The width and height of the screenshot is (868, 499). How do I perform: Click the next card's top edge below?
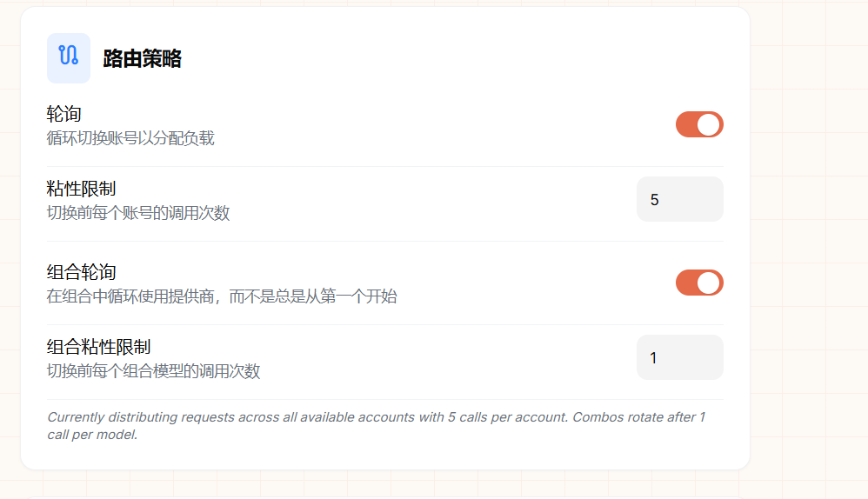pyautogui.click(x=384, y=497)
